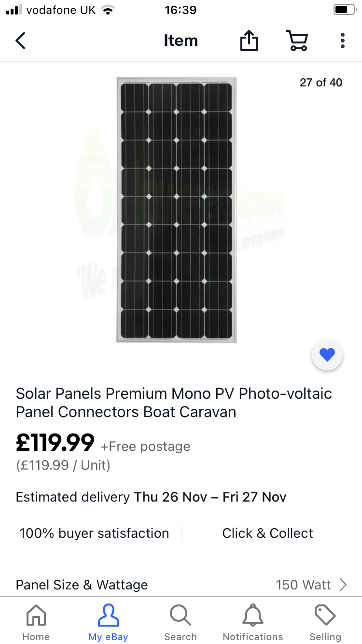Toggle the blue heart watchlist button
The height and width of the screenshot is (644, 362).
click(327, 355)
